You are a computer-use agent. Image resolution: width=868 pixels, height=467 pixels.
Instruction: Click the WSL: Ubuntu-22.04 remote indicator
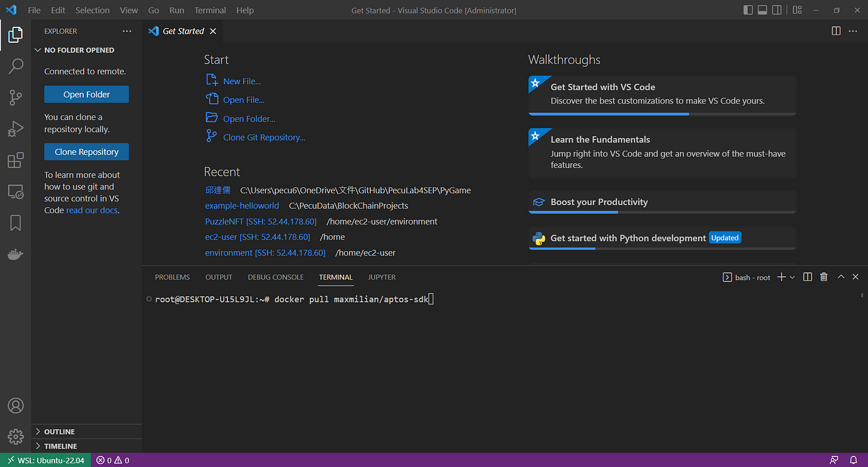(45, 460)
